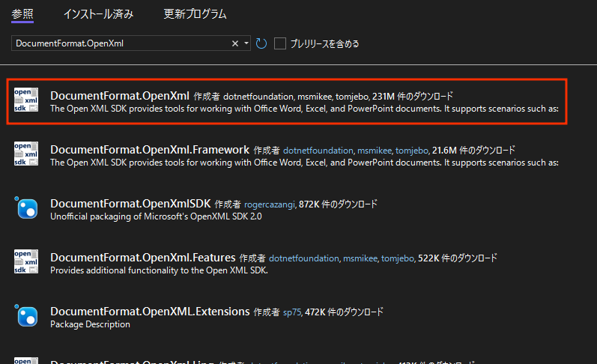Open msmikee author link in Features row
Screen dimensions: 597x364
(360, 258)
